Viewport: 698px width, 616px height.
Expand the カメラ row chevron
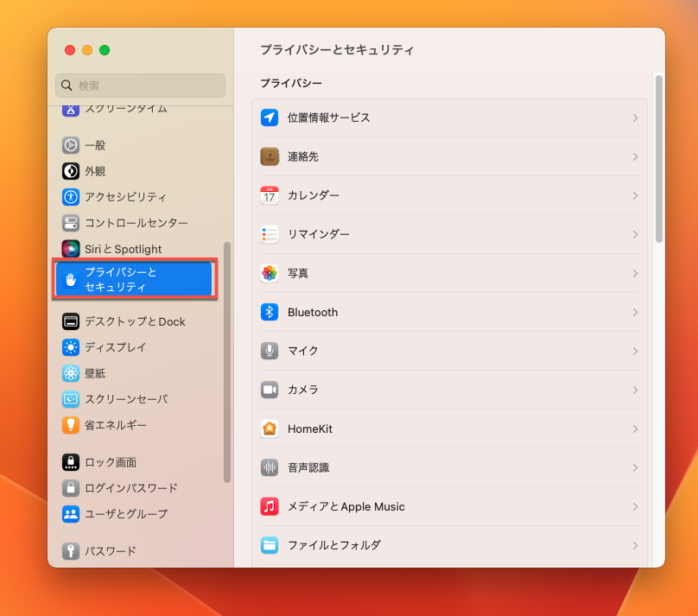(635, 390)
